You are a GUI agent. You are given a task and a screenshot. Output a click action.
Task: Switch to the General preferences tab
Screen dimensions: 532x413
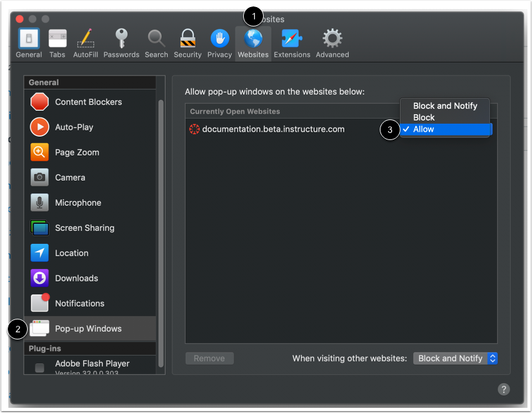28,42
